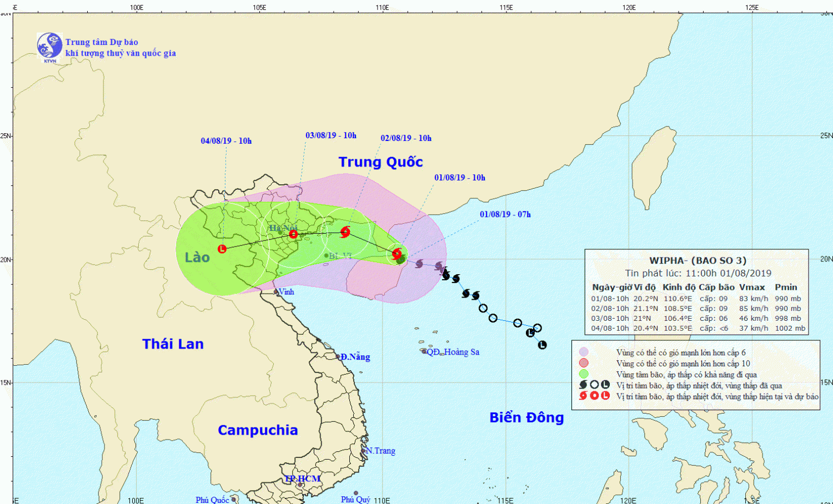
Task: Click the Phú Quốc island label
Action: click(212, 500)
